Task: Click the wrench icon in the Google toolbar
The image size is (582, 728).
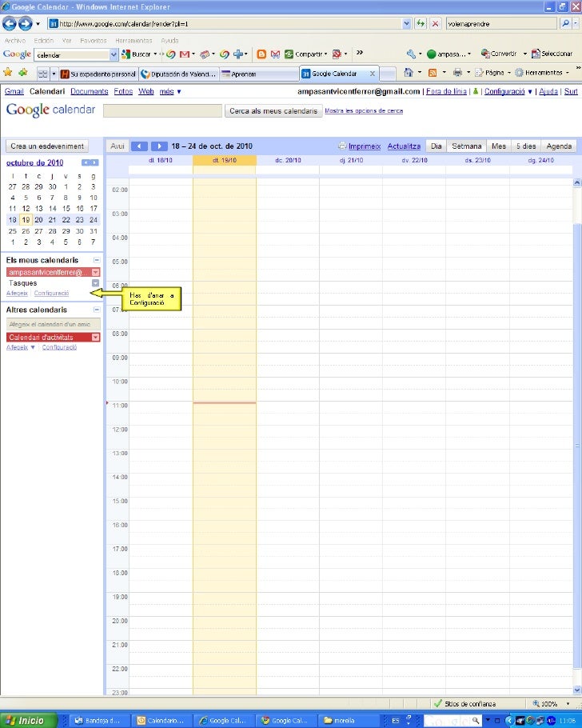Action: 411,54
